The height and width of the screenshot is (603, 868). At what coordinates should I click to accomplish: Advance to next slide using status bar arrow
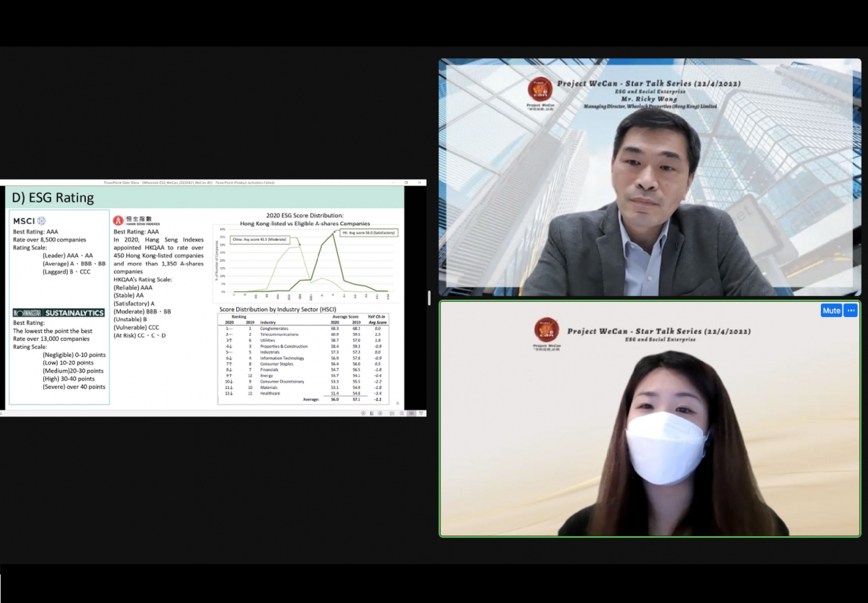point(380,413)
